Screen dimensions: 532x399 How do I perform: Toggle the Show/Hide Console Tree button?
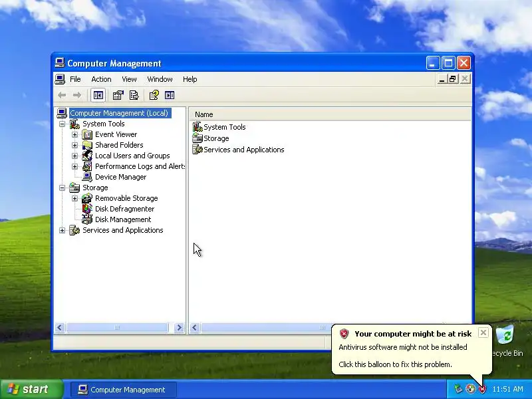[x=98, y=95]
